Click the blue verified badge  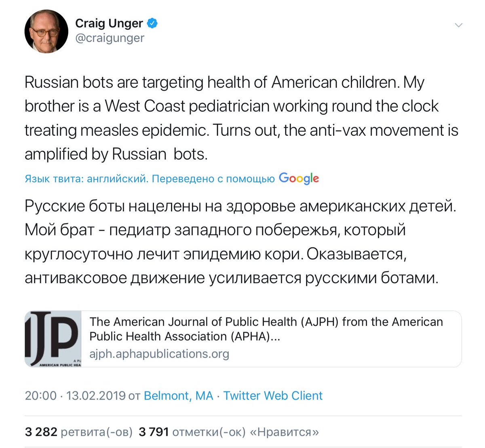click(x=152, y=23)
